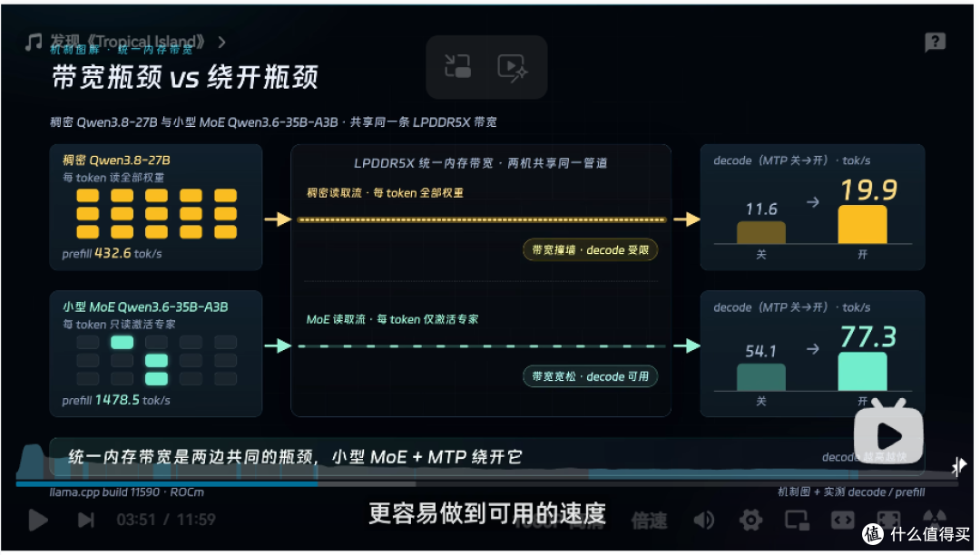This screenshot has height=555, width=980.
Task: Click the prefill 432.6 tok/s value
Action: (x=112, y=253)
